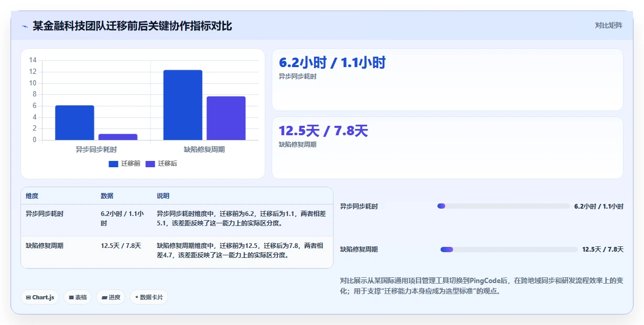Click the 异步同步耗时 progress bar
Screen dimensions: 644x325
[503, 206]
